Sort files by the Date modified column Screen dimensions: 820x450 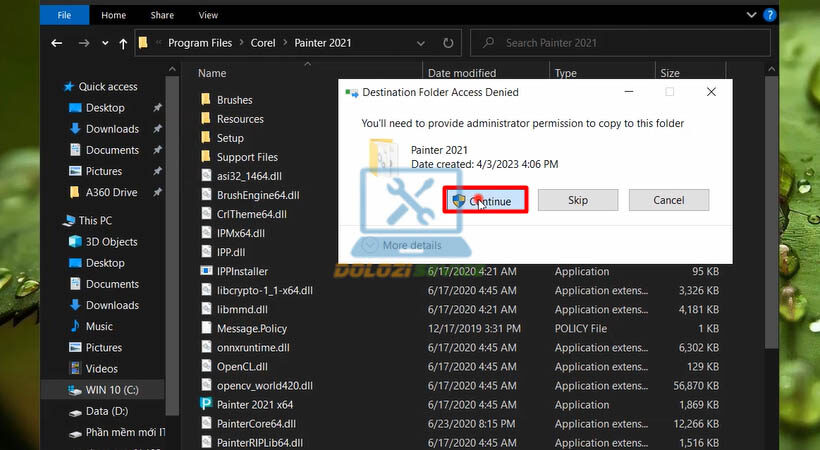click(x=460, y=73)
